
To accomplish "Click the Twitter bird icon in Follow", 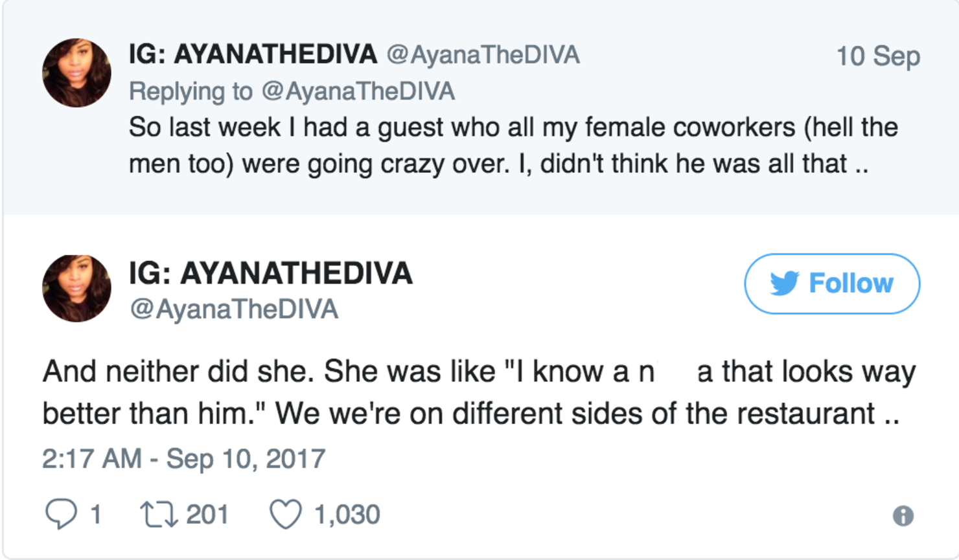I will click(x=785, y=284).
